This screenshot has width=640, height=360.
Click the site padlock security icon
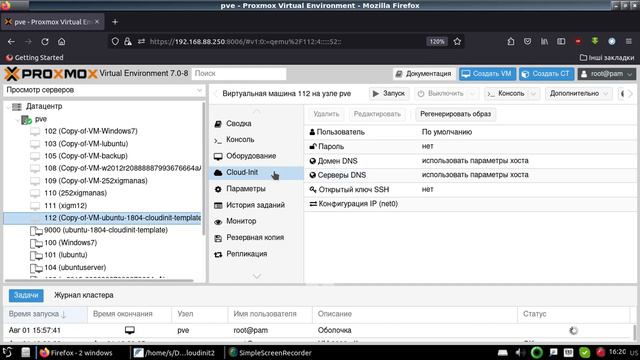pyautogui.click(x=128, y=42)
